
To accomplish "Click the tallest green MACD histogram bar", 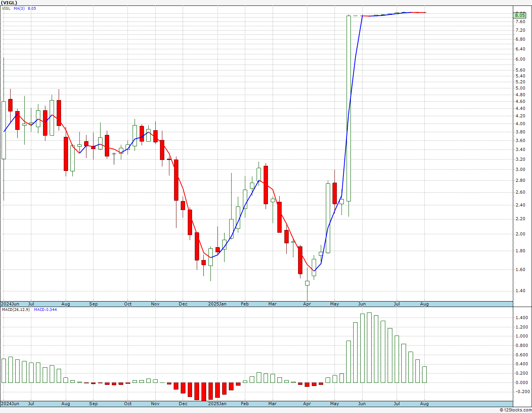I will pos(369,348).
